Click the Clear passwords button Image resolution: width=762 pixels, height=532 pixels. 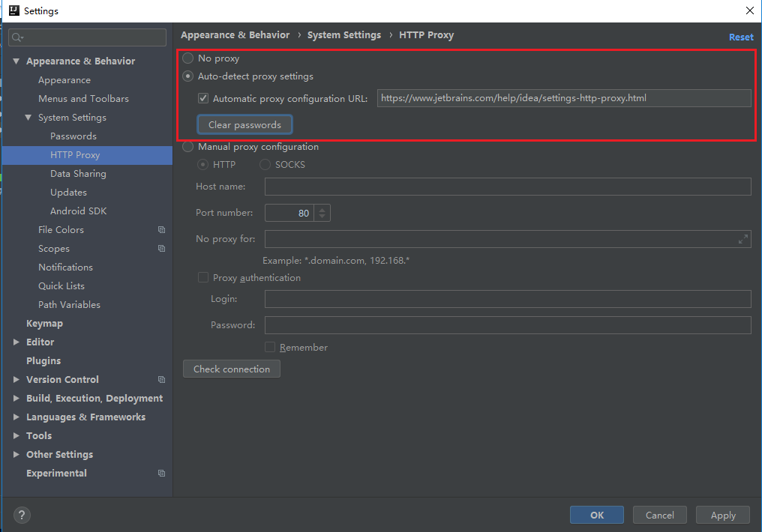pyautogui.click(x=244, y=124)
